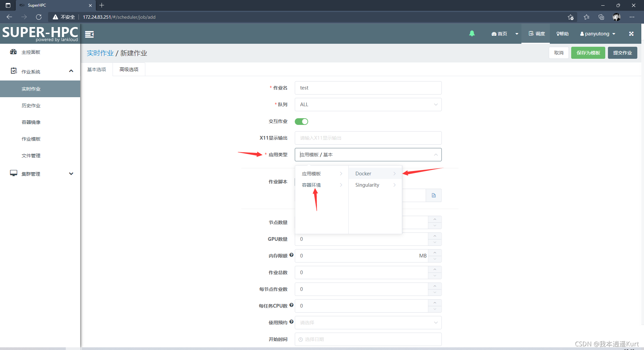Image resolution: width=644 pixels, height=350 pixels.
Task: Follow the 实时作业 breadcrumb link
Action: click(100, 53)
